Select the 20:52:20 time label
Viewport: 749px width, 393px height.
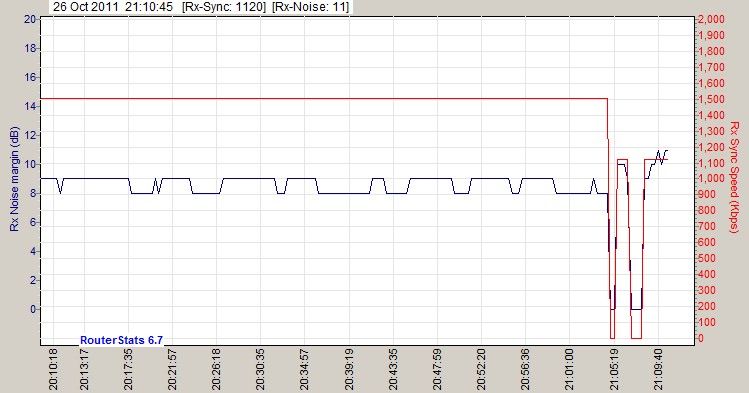coord(481,369)
